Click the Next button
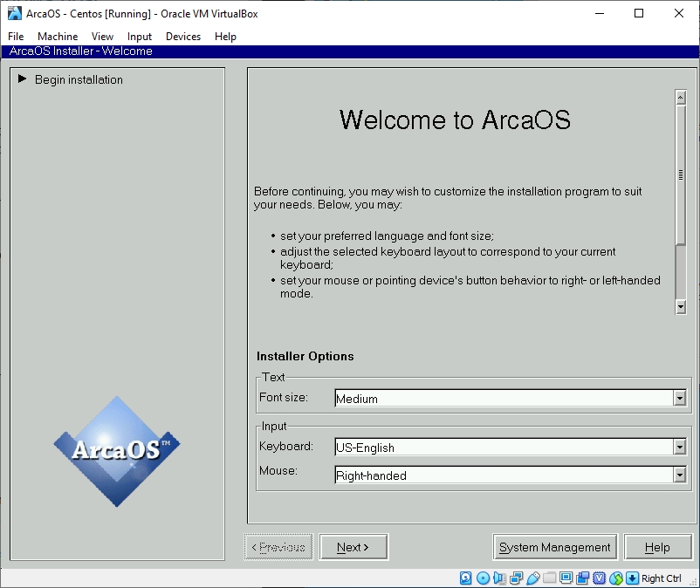 [353, 547]
